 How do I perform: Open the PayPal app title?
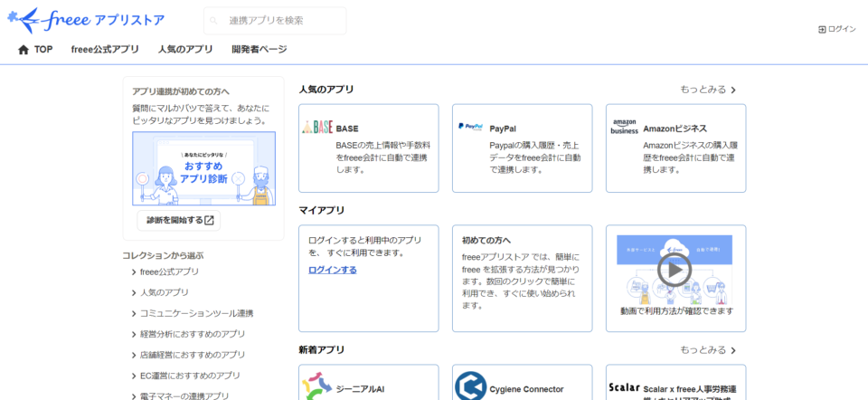click(503, 129)
